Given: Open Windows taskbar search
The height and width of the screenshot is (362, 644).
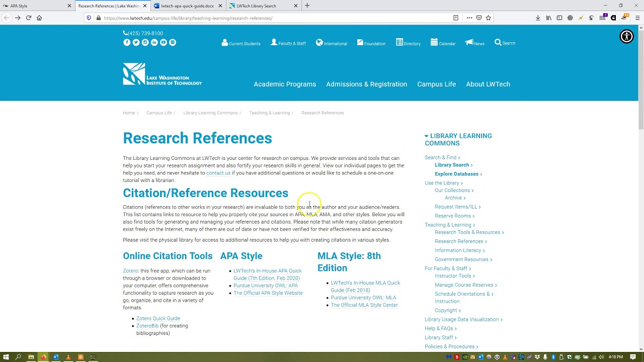Looking at the screenshot, I should coord(18,357).
